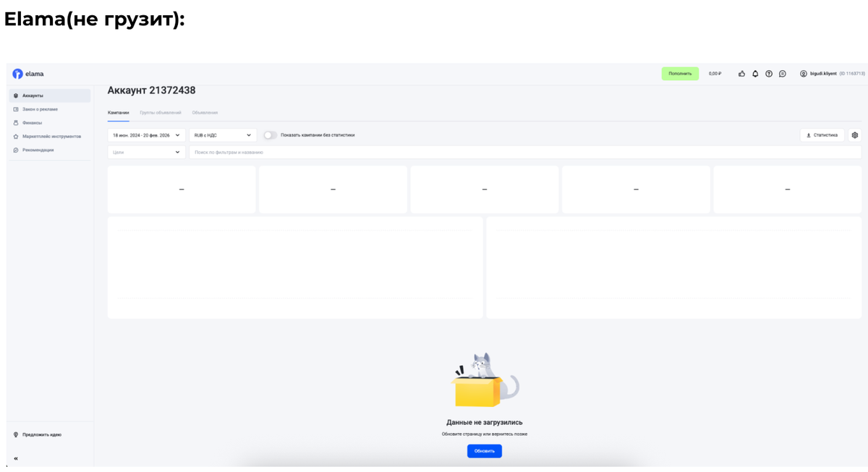This screenshot has height=472, width=868.
Task: Collapse the sidebar with double-chevron icon
Action: [16, 458]
